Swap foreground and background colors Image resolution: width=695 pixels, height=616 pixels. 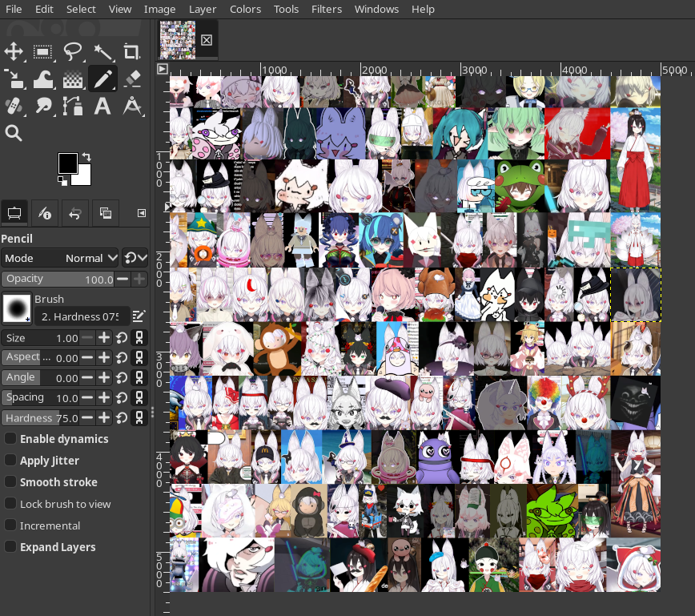[86, 156]
